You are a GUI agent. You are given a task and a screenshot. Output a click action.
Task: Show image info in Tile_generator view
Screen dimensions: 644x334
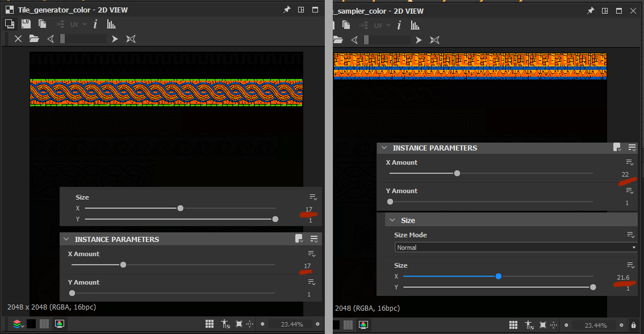tap(95, 24)
